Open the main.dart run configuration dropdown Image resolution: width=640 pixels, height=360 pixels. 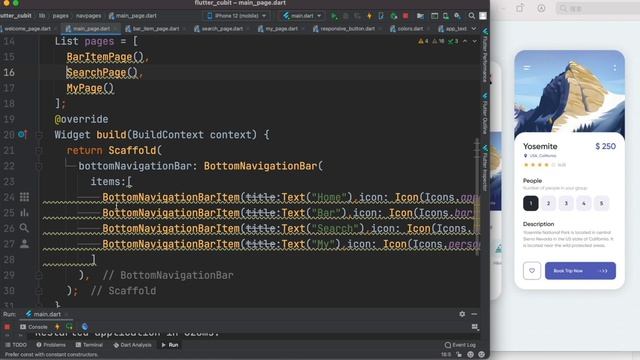click(x=302, y=16)
